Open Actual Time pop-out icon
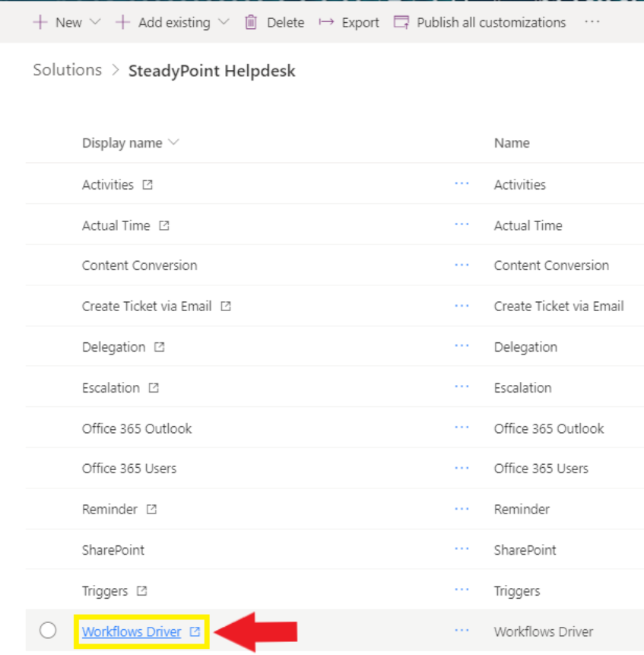This screenshot has height=655, width=644. click(164, 226)
